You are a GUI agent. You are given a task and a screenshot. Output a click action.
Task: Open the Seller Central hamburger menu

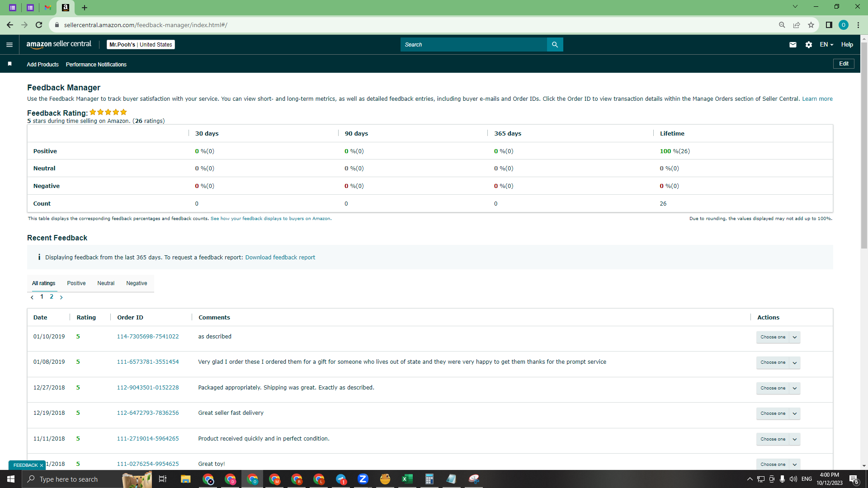tap(9, 45)
